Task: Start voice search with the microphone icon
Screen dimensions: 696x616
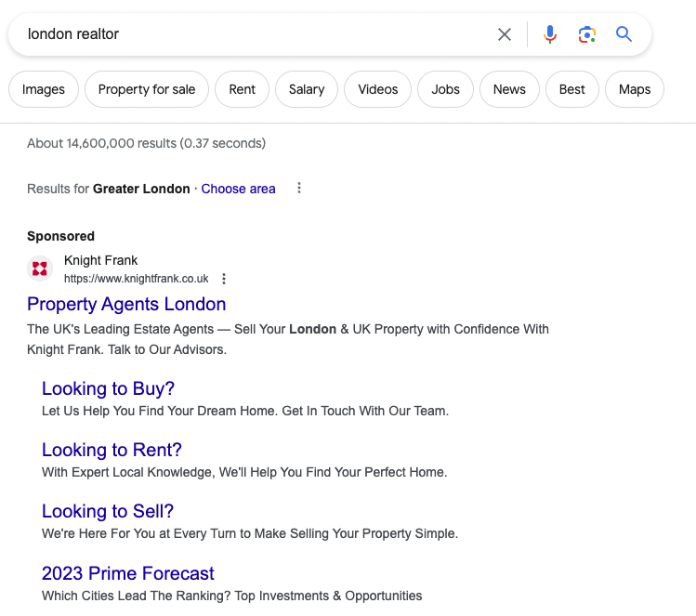Action: (x=550, y=34)
